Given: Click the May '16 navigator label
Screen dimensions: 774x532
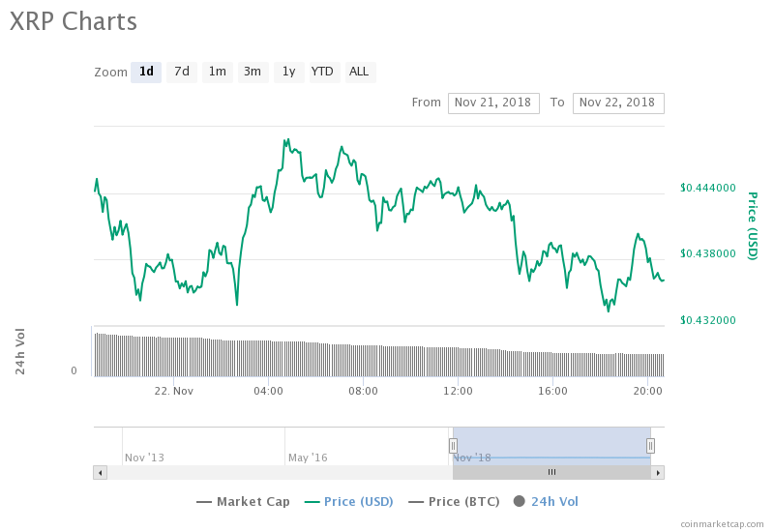Looking at the screenshot, I should [x=308, y=458].
